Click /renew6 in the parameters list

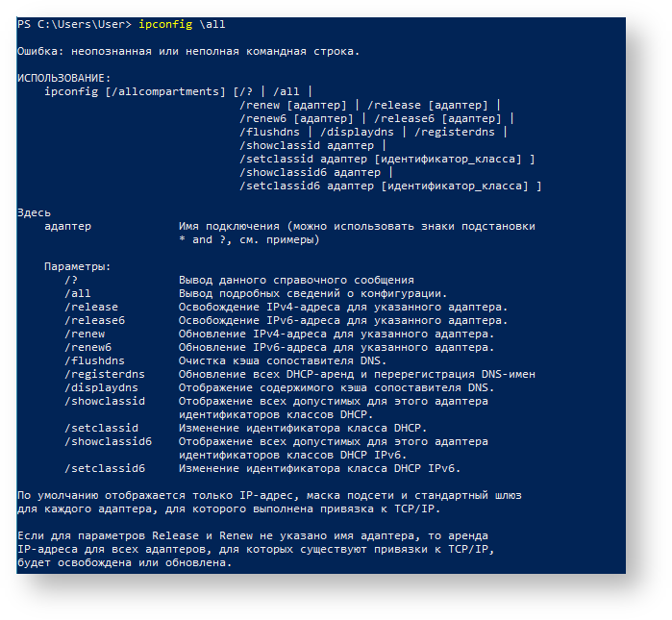coord(88,347)
